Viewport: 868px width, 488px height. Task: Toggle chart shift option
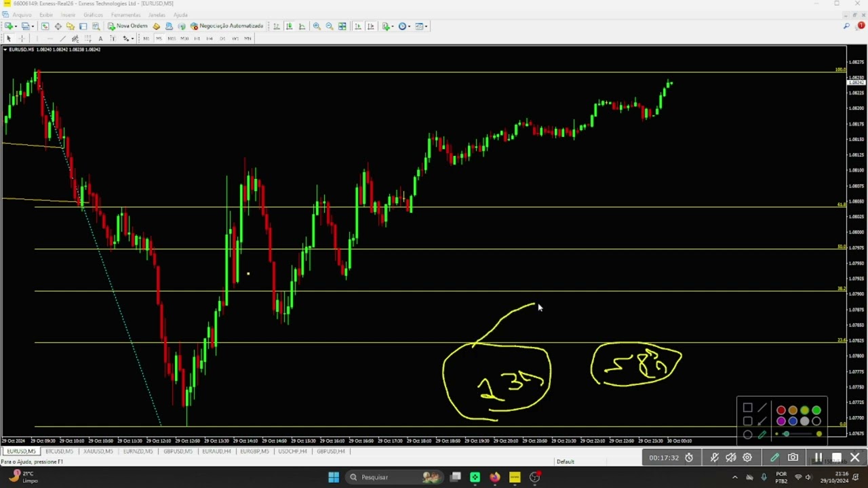[371, 26]
